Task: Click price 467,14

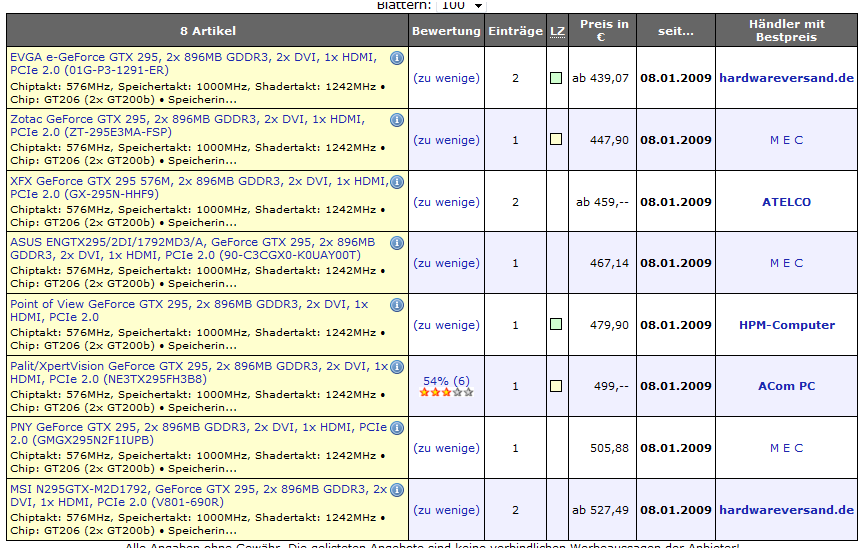Action: (609, 263)
